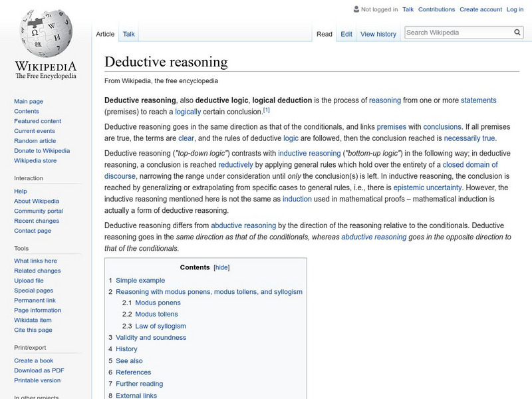Open About Wikipedia
532x399 pixels.
point(37,201)
